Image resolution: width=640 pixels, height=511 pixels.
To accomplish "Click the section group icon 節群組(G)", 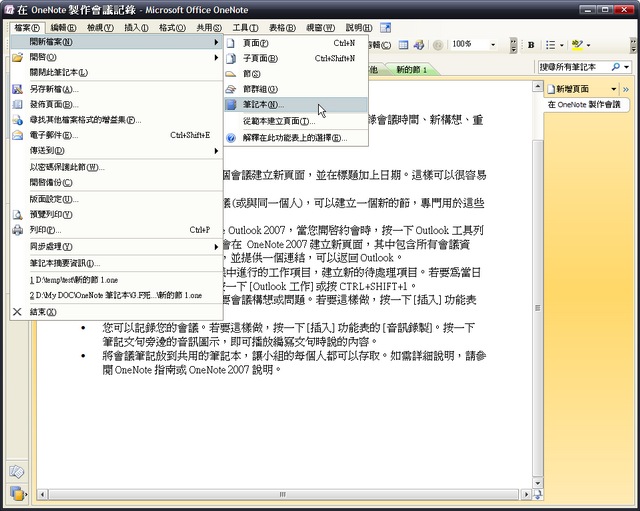I will pos(231,89).
